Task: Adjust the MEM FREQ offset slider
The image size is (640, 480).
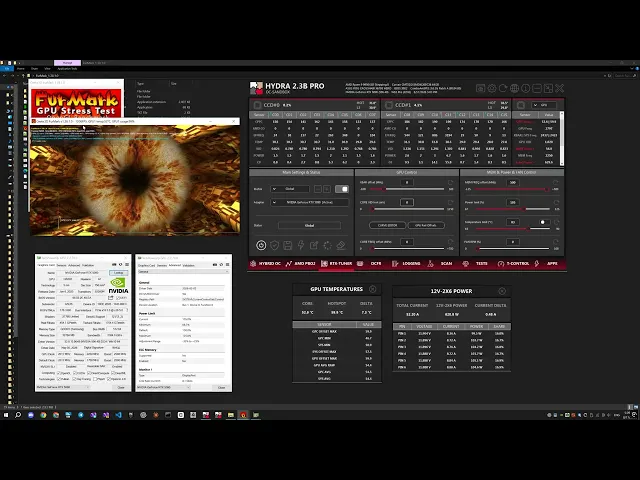Action: tap(512, 189)
